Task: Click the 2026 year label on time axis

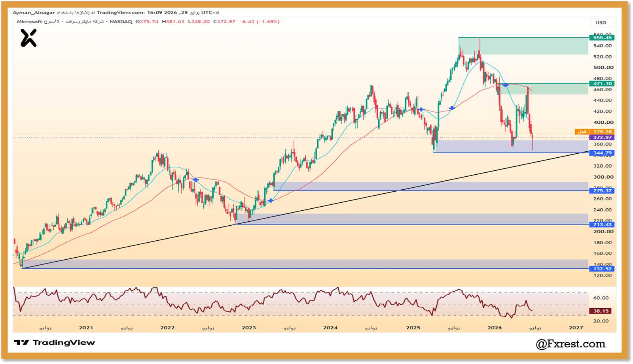Action: 495,328
